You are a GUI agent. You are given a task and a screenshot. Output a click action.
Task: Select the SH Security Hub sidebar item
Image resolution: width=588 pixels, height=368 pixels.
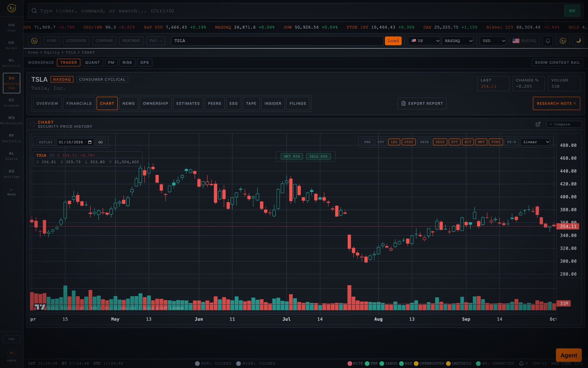[12, 83]
